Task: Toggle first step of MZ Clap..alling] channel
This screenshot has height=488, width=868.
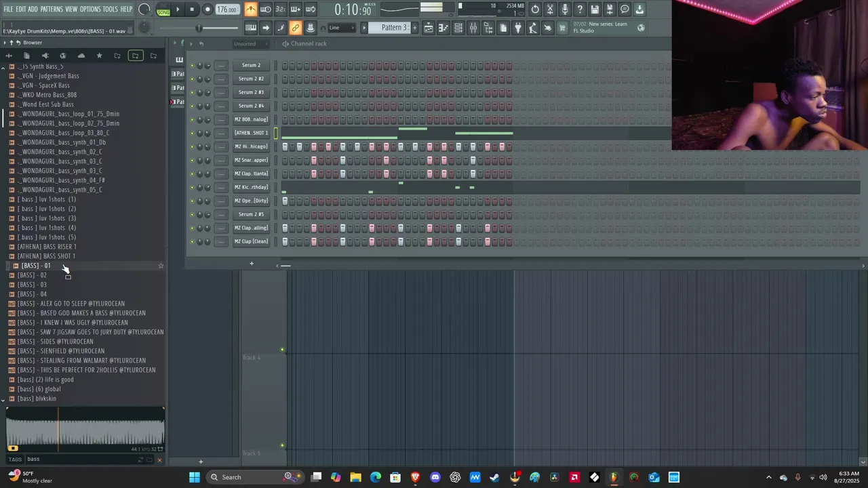Action: (x=285, y=228)
